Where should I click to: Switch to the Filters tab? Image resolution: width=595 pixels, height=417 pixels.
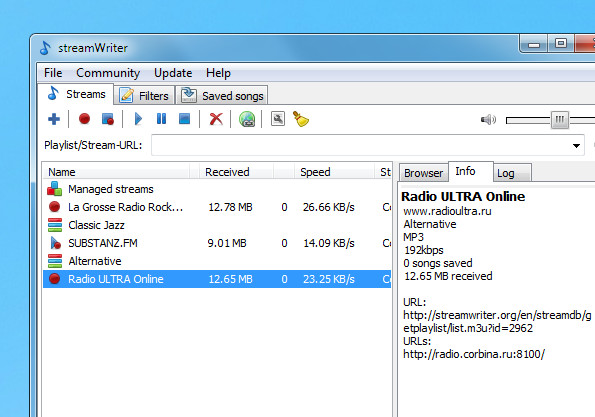[x=144, y=96]
